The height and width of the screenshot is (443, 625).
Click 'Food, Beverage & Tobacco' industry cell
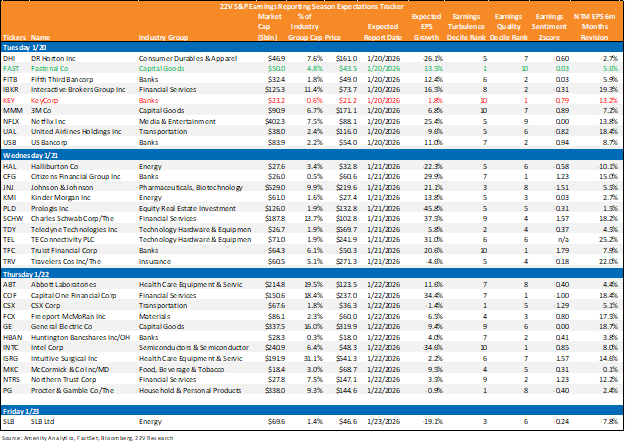tap(181, 369)
